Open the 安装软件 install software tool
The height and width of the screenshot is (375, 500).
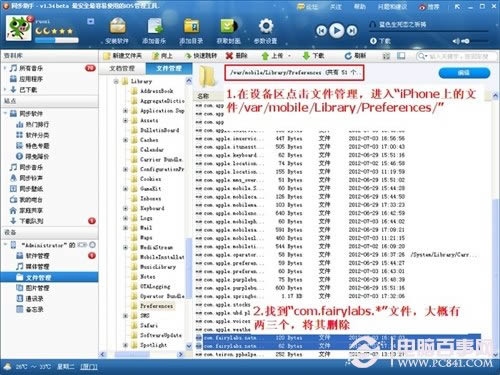pos(117,31)
